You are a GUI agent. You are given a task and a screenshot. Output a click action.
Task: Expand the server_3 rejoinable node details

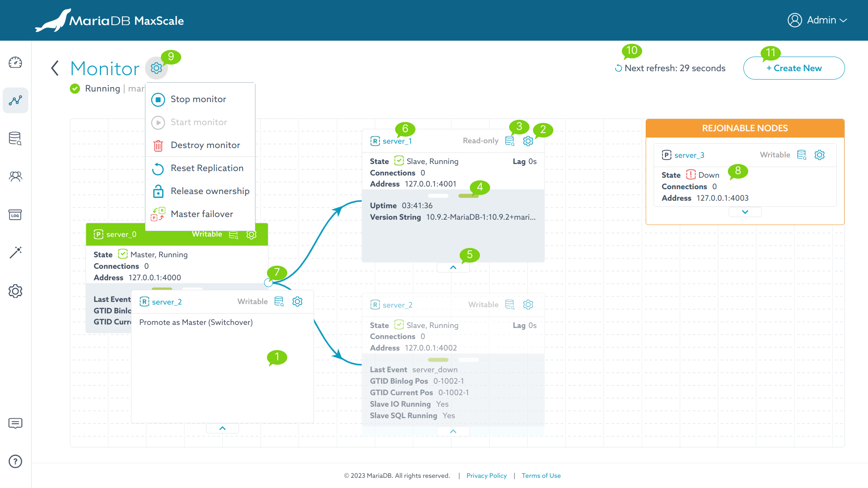(x=745, y=212)
